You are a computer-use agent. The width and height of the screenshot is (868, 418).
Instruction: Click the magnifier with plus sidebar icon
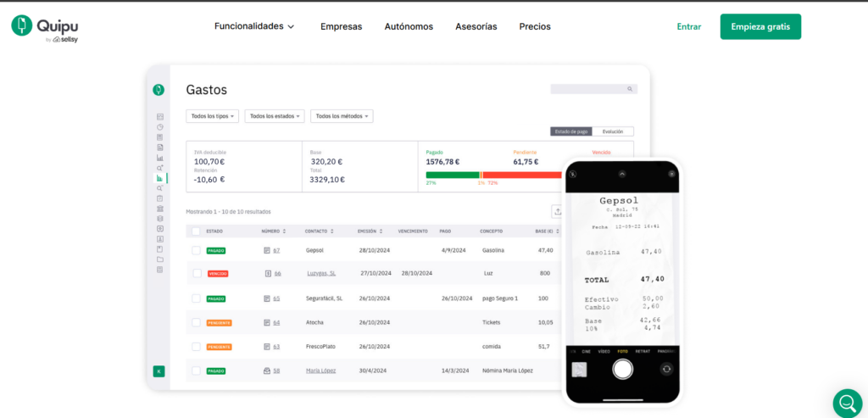click(160, 168)
